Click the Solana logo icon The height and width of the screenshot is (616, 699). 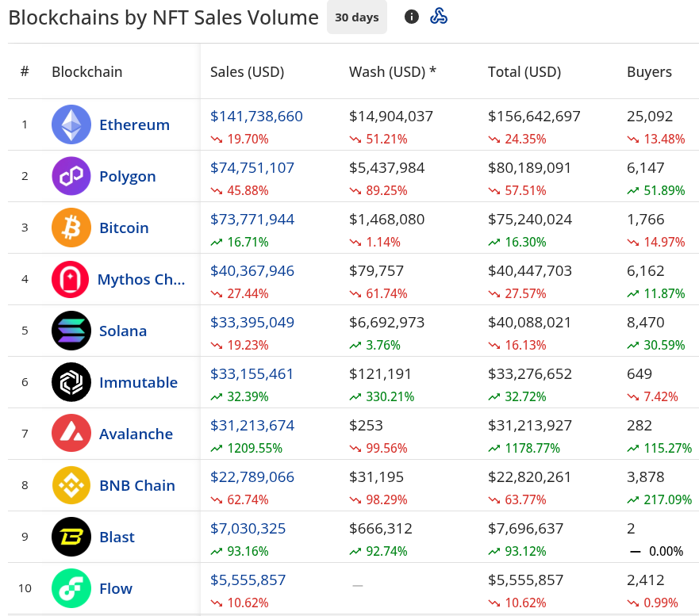click(71, 331)
